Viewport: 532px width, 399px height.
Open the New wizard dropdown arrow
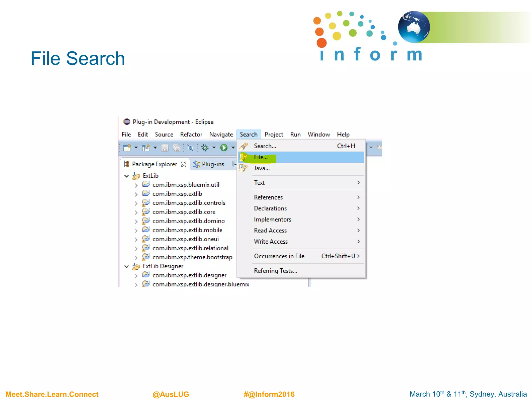(136, 148)
